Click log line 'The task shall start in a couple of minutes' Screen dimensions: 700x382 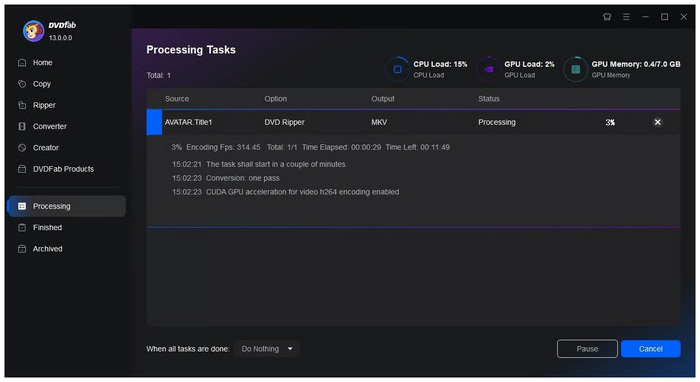coord(259,164)
